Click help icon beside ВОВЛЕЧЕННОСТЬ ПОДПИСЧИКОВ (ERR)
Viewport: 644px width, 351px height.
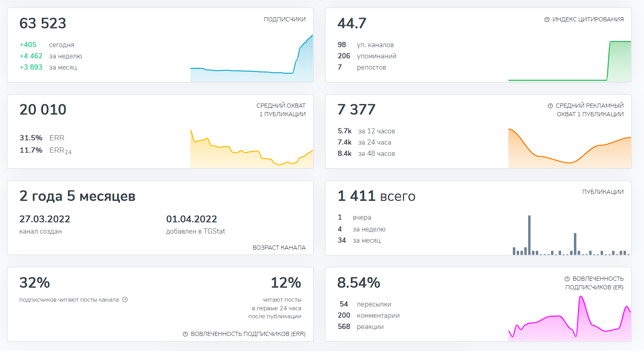[x=186, y=334]
